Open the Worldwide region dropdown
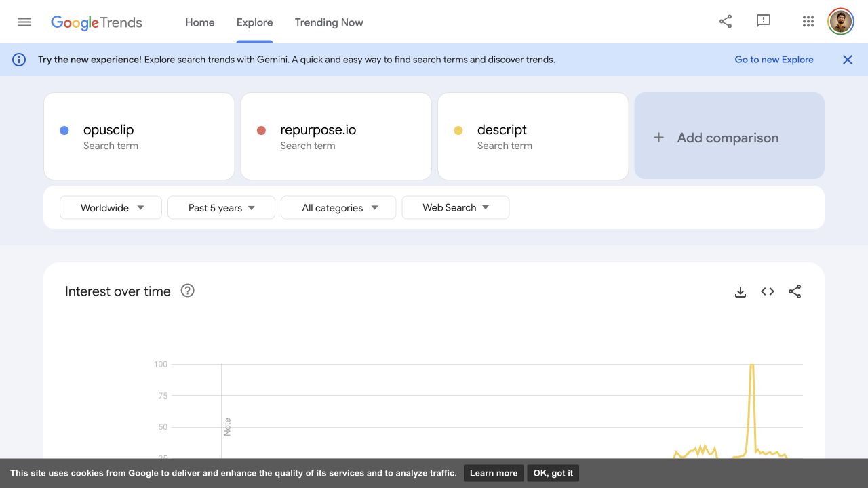This screenshot has width=868, height=488. (111, 207)
